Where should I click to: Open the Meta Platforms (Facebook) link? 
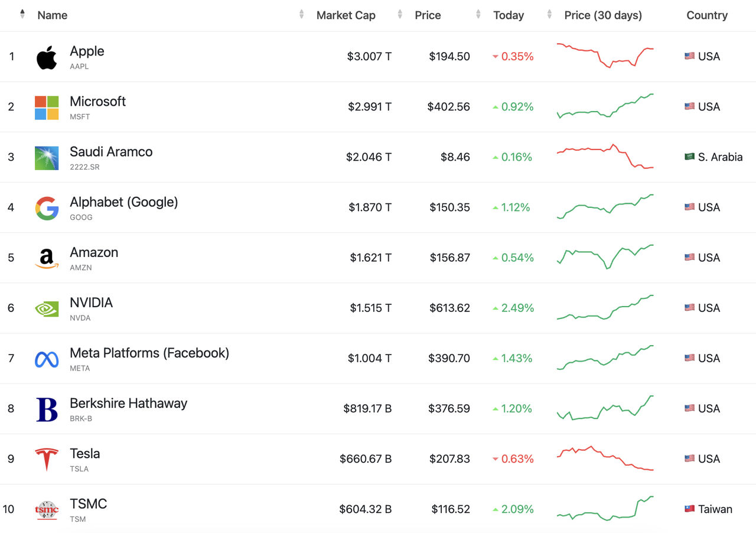coord(149,353)
